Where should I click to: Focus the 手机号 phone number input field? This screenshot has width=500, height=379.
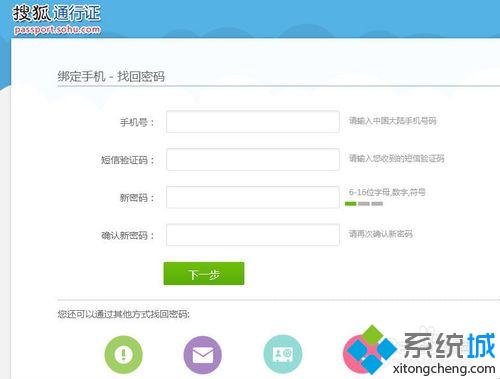click(x=253, y=122)
